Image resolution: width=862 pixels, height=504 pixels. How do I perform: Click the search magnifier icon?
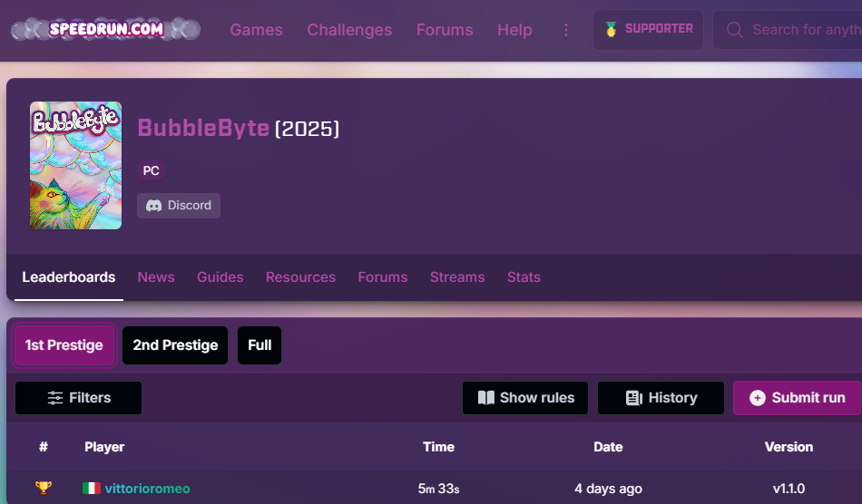735,30
